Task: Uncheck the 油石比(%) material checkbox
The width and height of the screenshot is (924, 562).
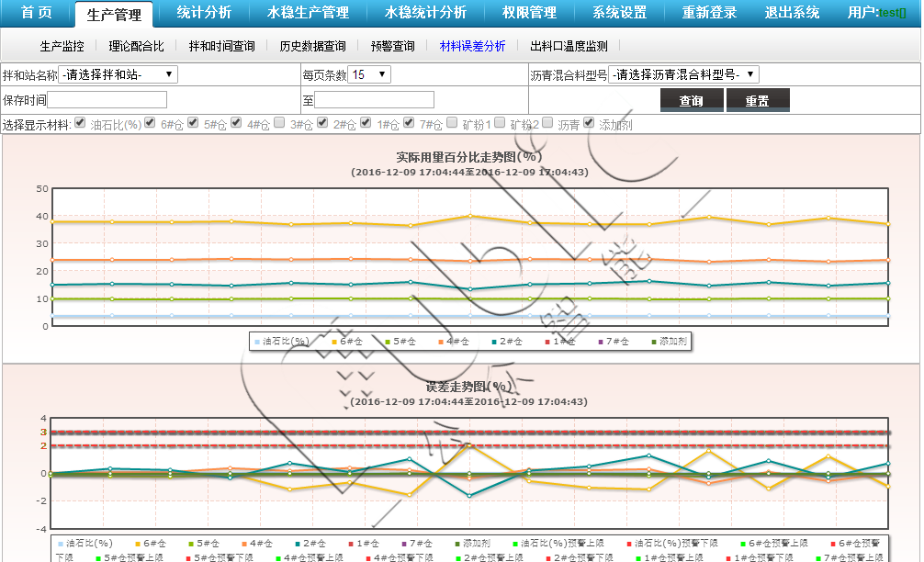Action: 80,123
